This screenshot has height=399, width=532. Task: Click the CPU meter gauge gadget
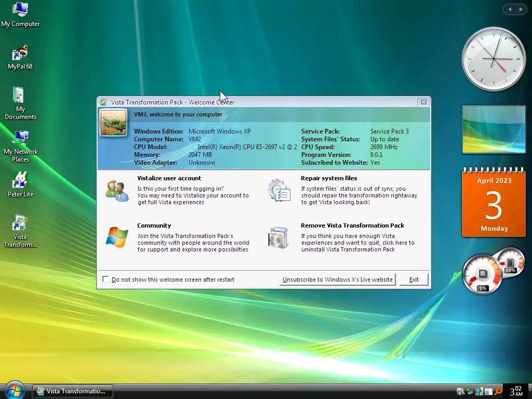click(x=483, y=274)
